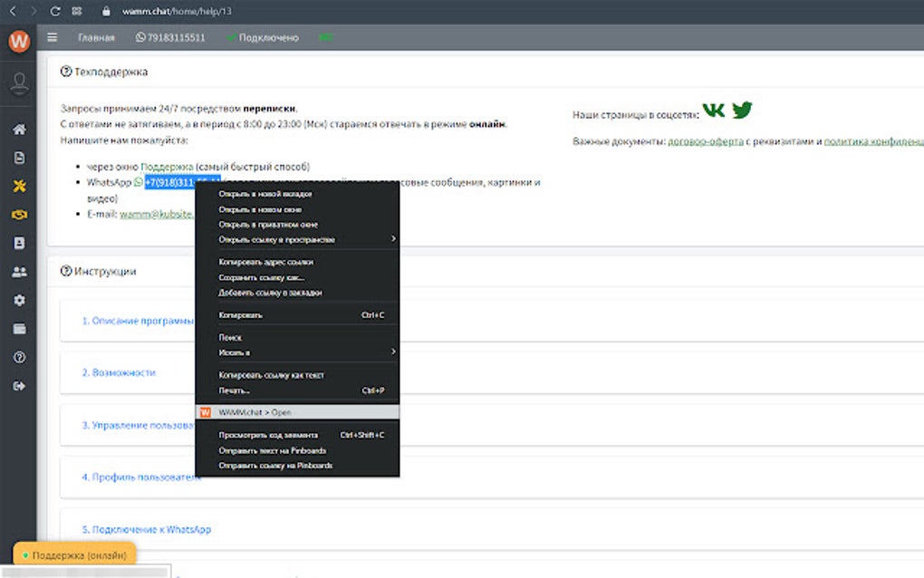Select Добавить ссылку в закладки menu entry
924x578 pixels.
[298, 293]
